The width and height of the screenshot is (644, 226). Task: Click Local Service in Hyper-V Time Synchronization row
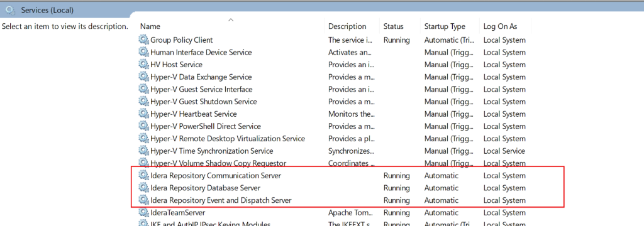pos(504,151)
